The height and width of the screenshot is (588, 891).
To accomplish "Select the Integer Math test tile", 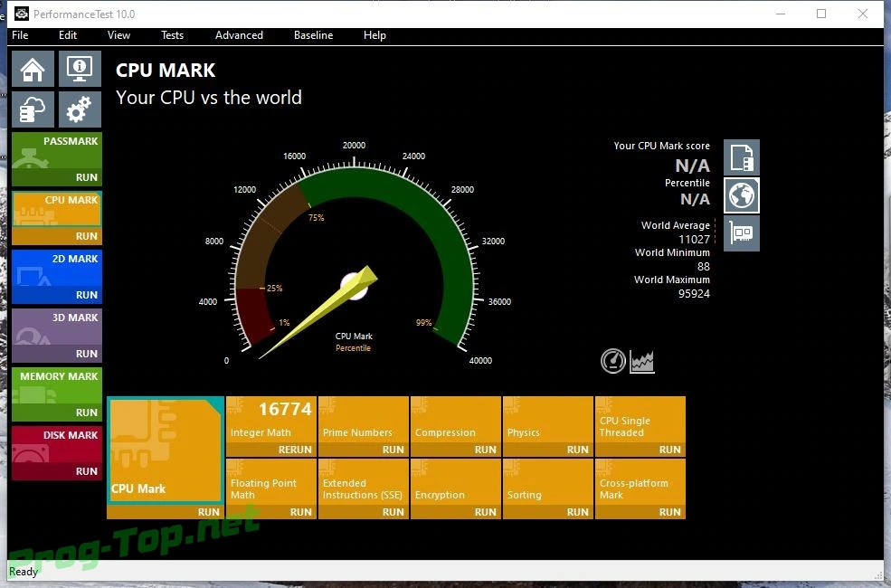I will 271,420.
